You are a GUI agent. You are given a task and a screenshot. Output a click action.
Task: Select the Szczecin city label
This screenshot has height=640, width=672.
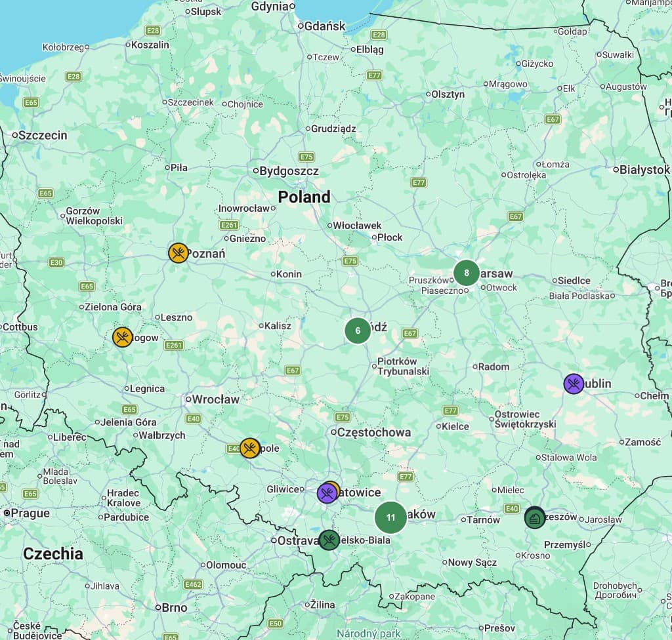coord(43,135)
